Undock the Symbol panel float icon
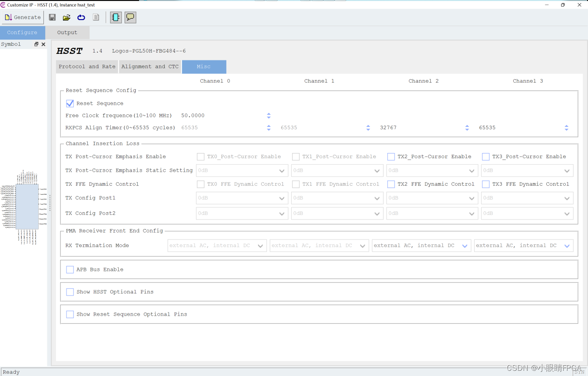The image size is (588, 376). coord(37,44)
